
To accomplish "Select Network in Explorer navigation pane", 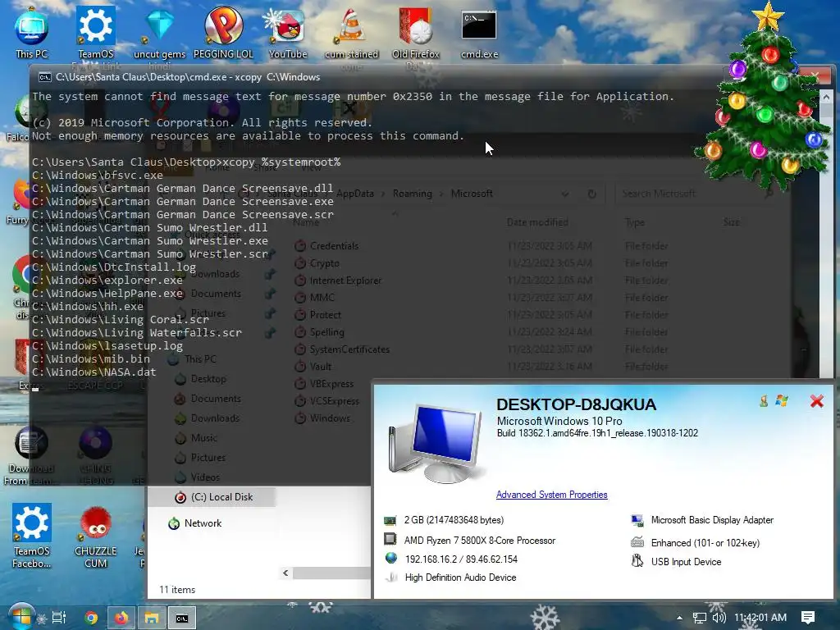I will (203, 523).
